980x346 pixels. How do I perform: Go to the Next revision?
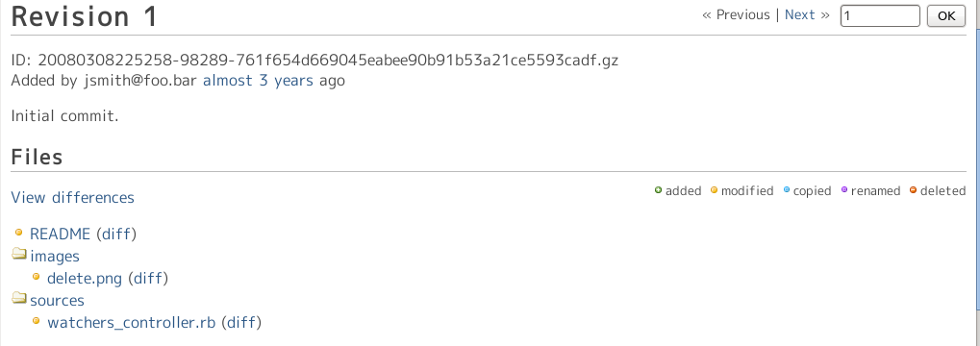800,15
